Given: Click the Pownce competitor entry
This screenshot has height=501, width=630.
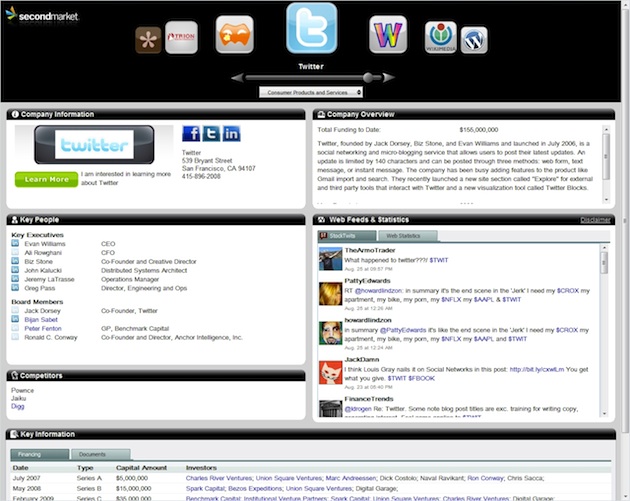Looking at the screenshot, I should (x=22, y=390).
